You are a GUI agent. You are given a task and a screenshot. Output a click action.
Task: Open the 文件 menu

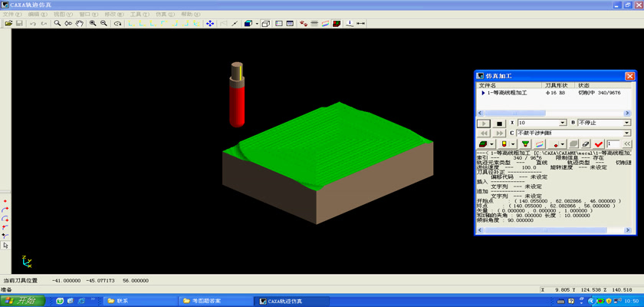point(12,14)
